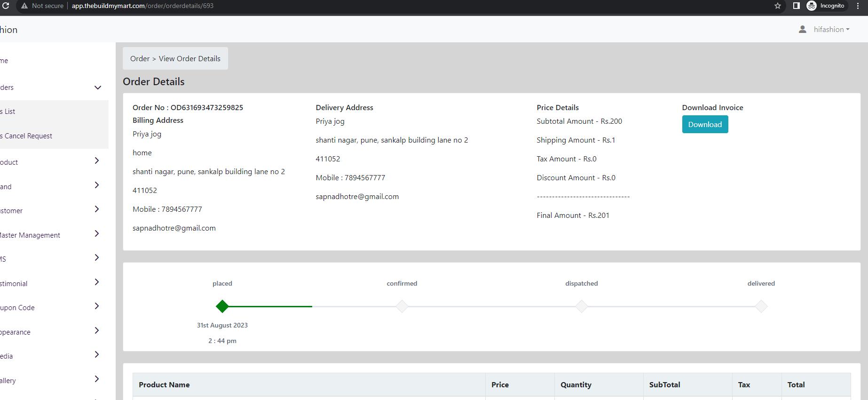The height and width of the screenshot is (400, 868).
Task: Click the Incognito profile icon
Action: click(812, 6)
